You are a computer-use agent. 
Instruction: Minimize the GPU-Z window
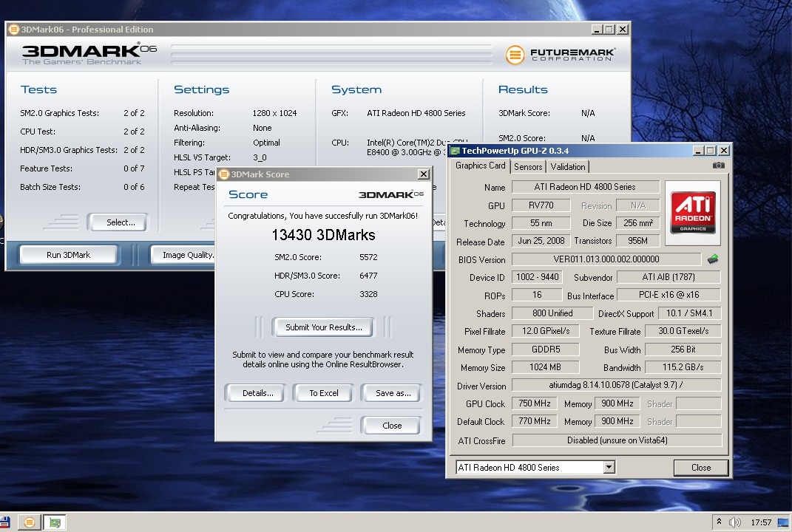click(x=698, y=151)
